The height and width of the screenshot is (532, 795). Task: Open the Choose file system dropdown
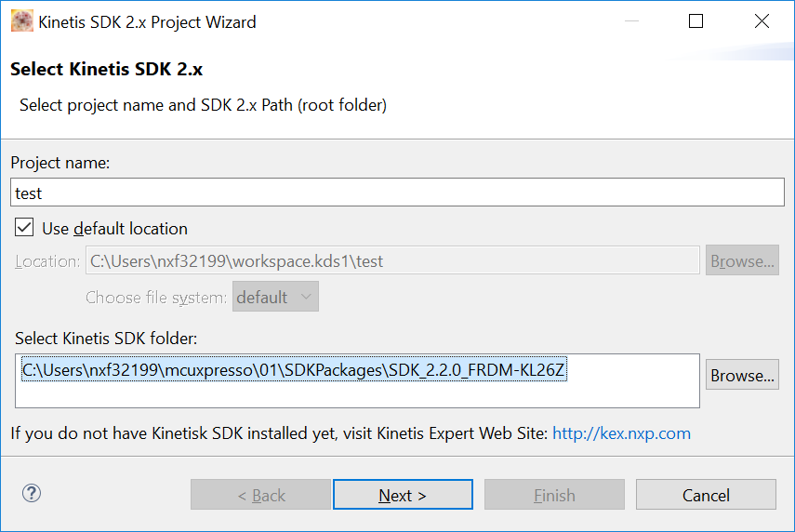(275, 298)
